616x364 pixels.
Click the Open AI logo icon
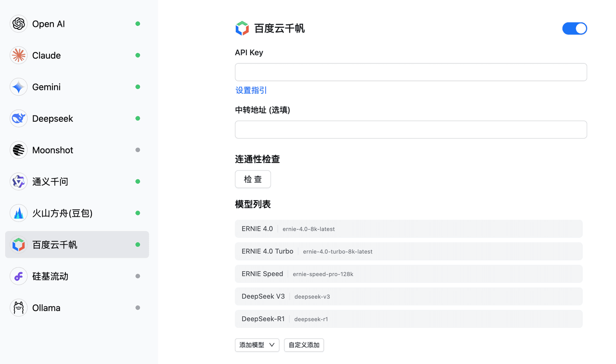click(x=19, y=24)
